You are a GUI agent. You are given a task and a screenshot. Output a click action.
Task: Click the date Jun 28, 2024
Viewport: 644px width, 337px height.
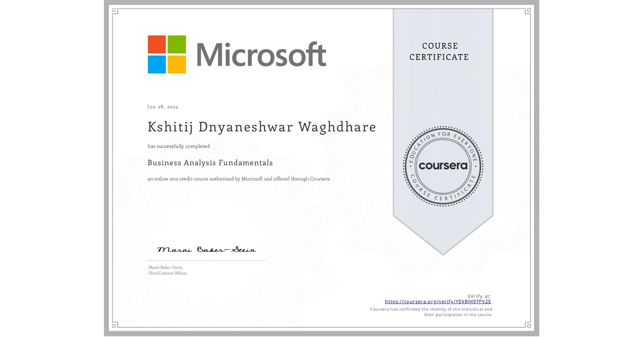pyautogui.click(x=163, y=107)
